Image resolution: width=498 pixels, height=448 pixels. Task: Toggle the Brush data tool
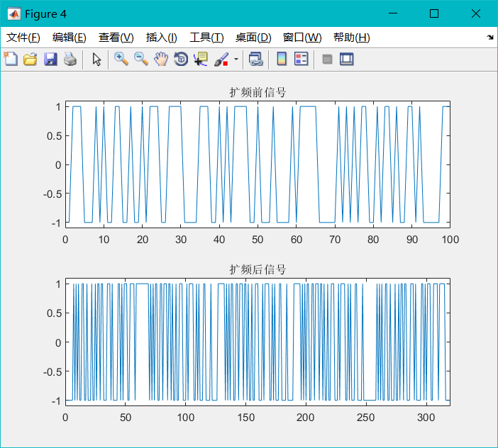221,59
